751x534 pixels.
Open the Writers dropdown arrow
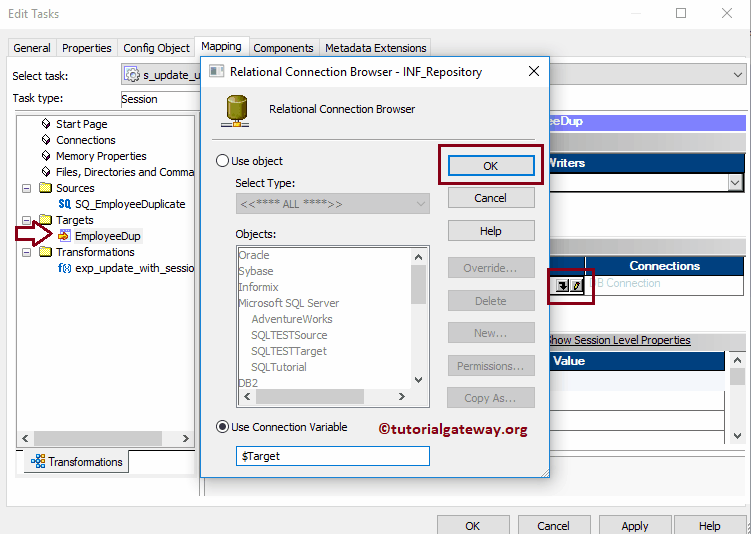pos(735,182)
